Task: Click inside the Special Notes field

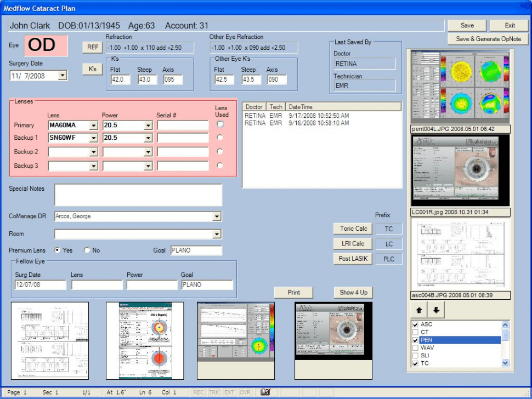Action: (137, 195)
